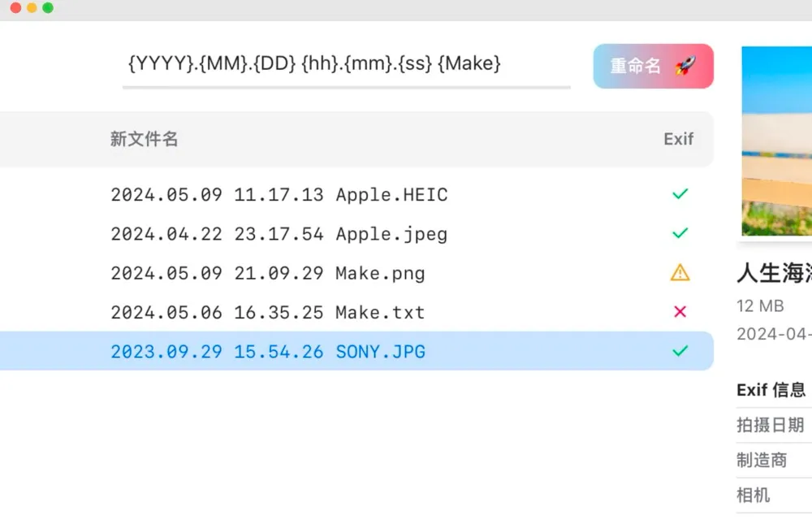Click the green macOS fullscreen window button
This screenshot has width=812, height=520.
(48, 8)
